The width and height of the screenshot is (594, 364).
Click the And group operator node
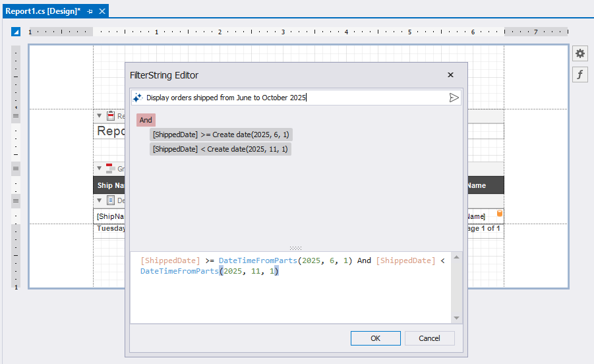pyautogui.click(x=146, y=120)
